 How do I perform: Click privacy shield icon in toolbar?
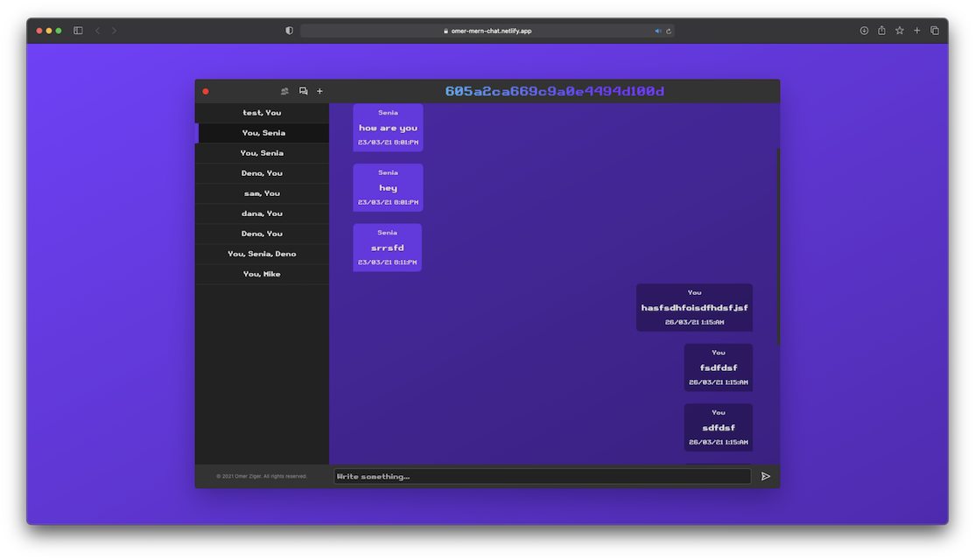coord(290,31)
